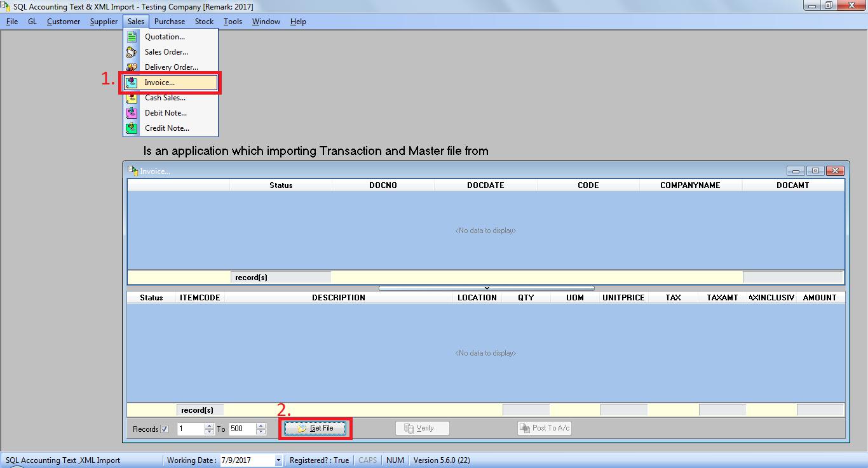Open the Purchase menu
The width and height of the screenshot is (868, 468).
[170, 21]
